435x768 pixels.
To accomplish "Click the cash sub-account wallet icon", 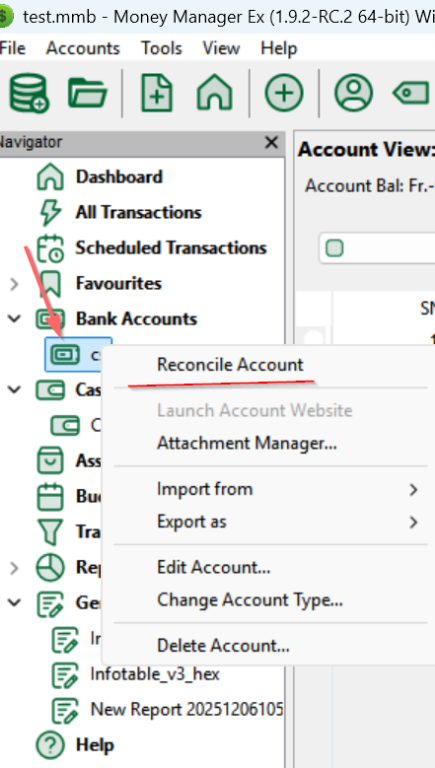I will (x=65, y=425).
